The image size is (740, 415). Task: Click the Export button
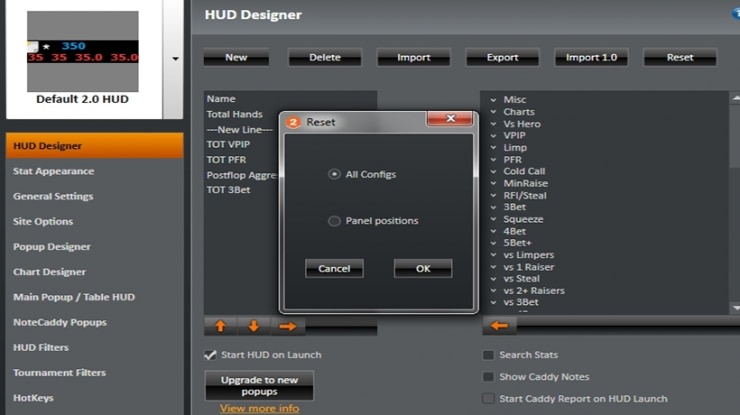click(502, 57)
